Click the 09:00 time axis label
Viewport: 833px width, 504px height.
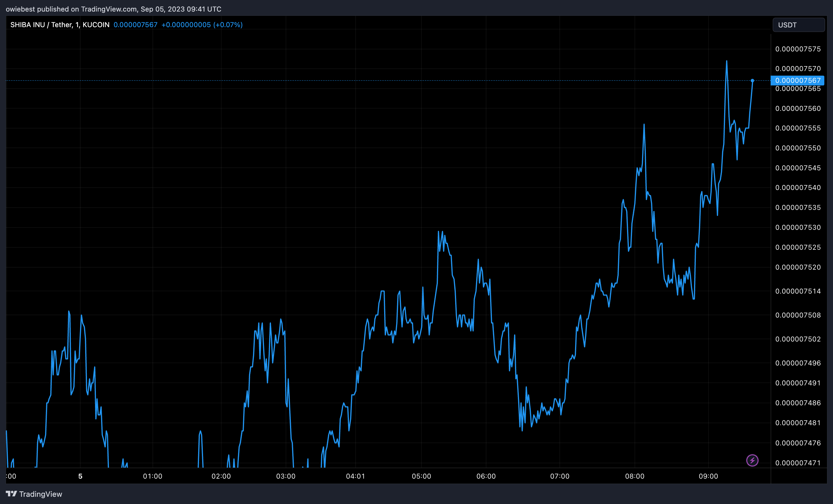[708, 476]
